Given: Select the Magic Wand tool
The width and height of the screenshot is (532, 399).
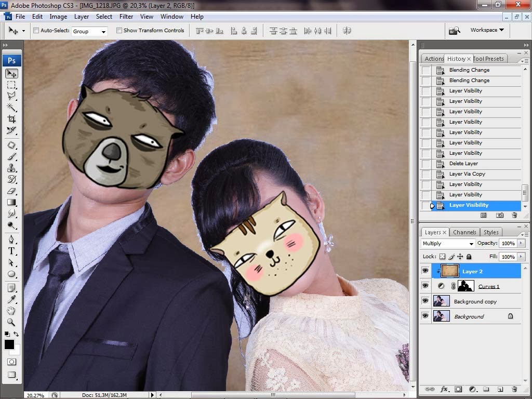Looking at the screenshot, I should point(11,108).
